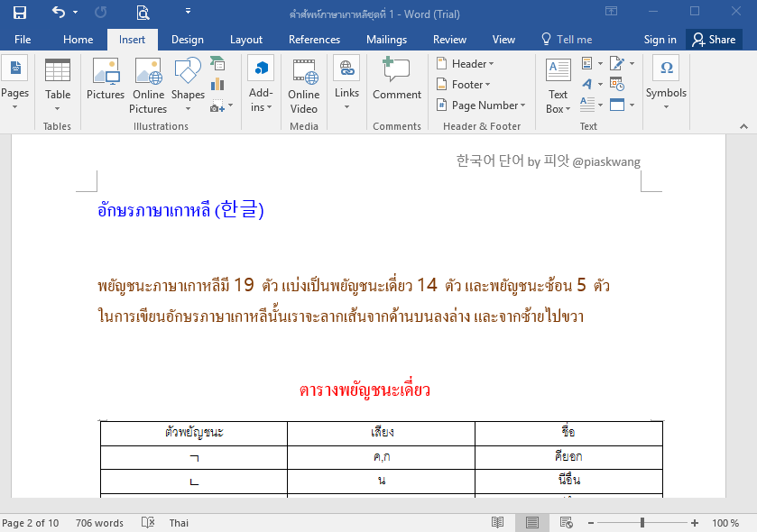Open Quick Parts menu
This screenshot has height=532, width=757.
pyautogui.click(x=592, y=63)
